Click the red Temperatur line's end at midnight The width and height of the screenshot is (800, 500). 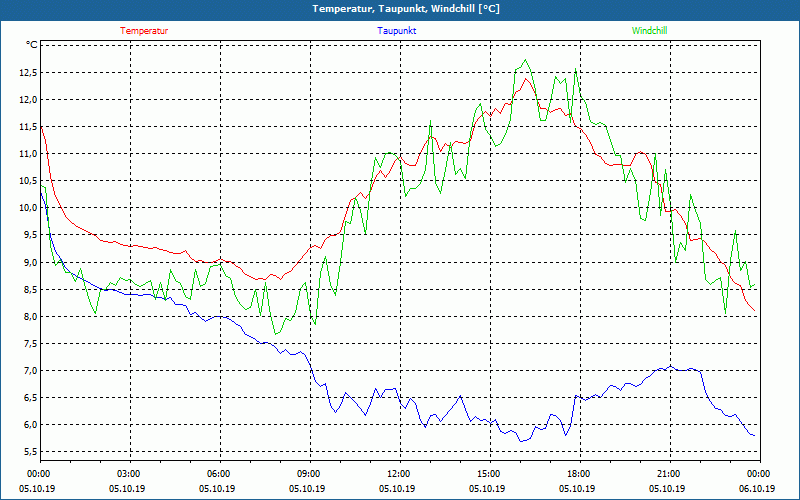(756, 312)
